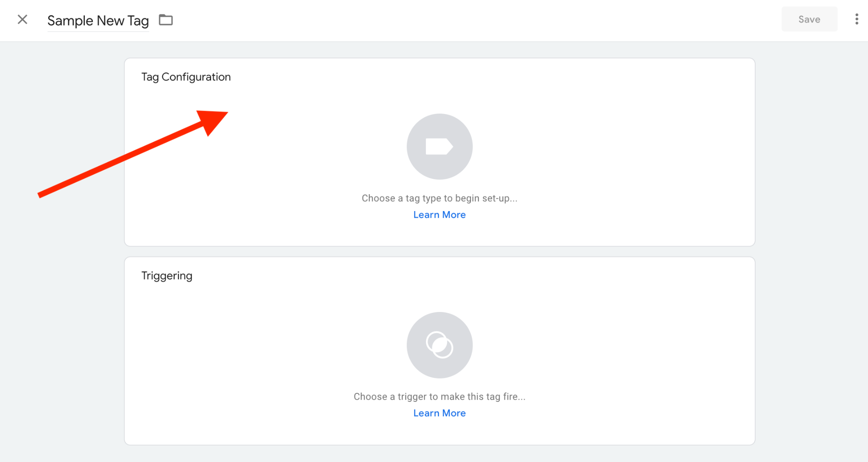Image resolution: width=868 pixels, height=462 pixels.
Task: Click the overlapping-circles trigger icon
Action: tap(440, 345)
